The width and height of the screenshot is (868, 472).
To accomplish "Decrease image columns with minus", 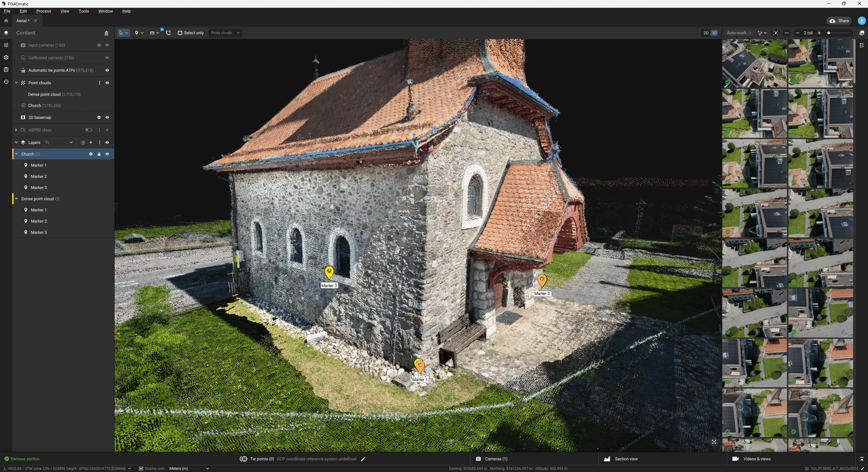I will click(797, 33).
